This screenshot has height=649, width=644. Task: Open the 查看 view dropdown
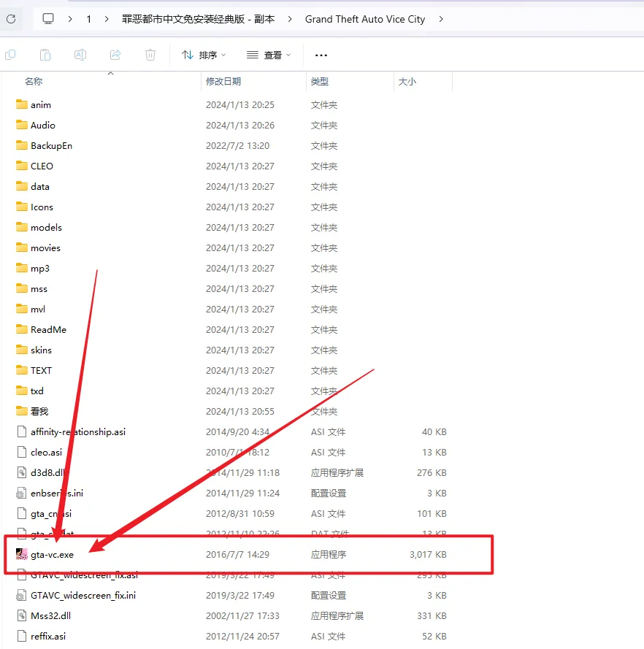[269, 55]
